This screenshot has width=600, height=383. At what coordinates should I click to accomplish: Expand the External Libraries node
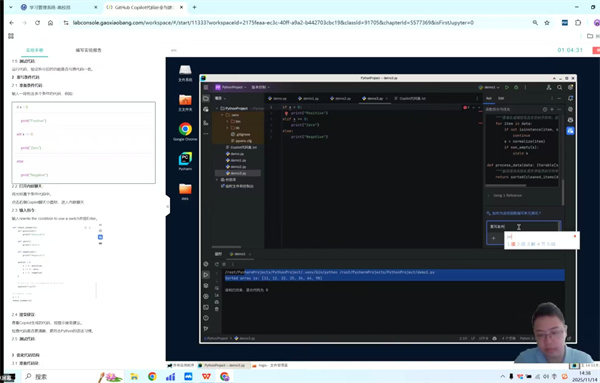[x=217, y=179]
